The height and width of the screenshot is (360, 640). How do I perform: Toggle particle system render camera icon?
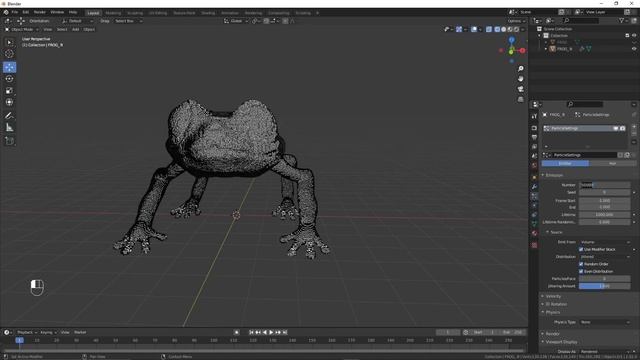(622, 128)
